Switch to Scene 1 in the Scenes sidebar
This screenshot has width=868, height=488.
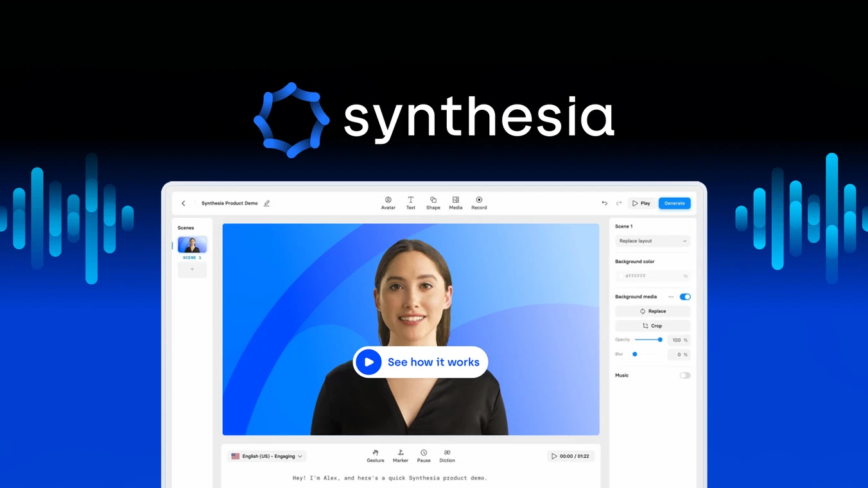click(191, 245)
